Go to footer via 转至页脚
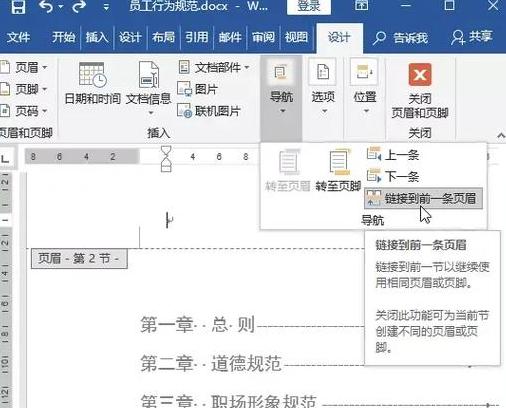 [x=338, y=171]
